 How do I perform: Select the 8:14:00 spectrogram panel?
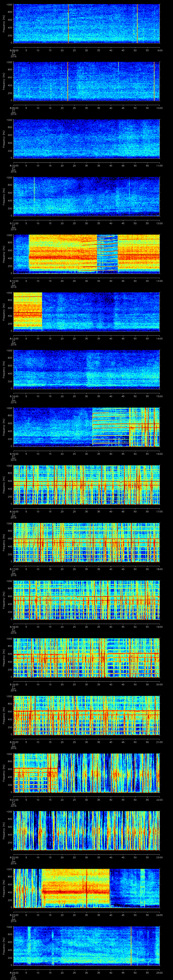tap(87, 369)
